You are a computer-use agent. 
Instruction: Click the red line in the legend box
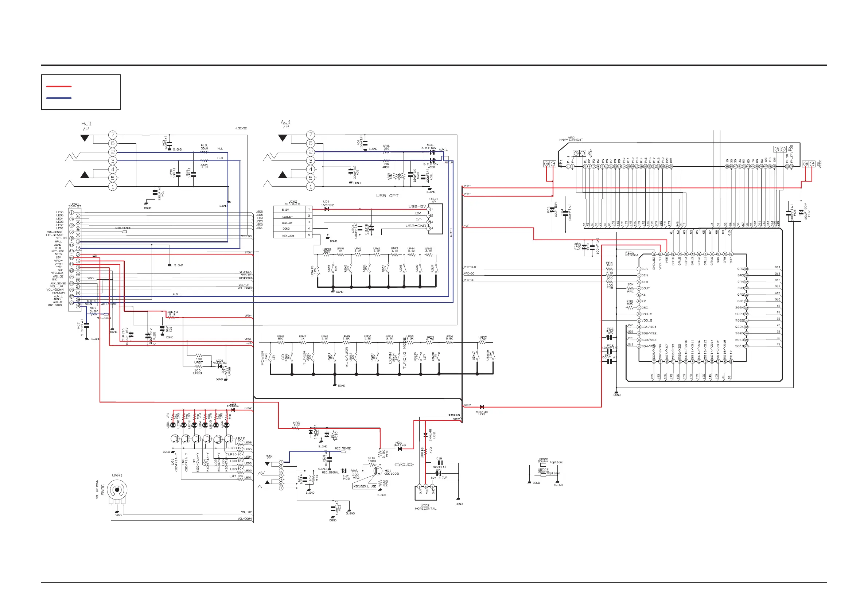pyautogui.click(x=59, y=86)
